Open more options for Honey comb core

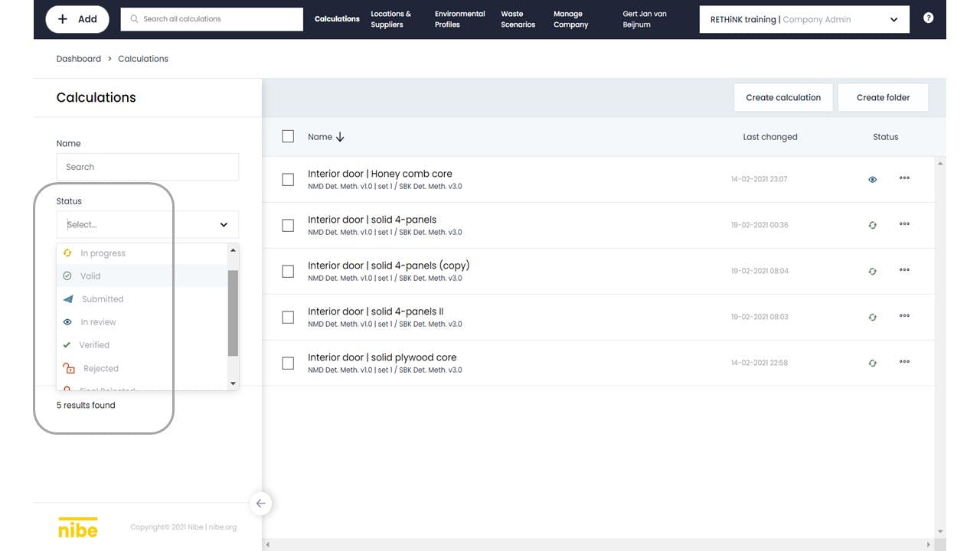coord(904,178)
